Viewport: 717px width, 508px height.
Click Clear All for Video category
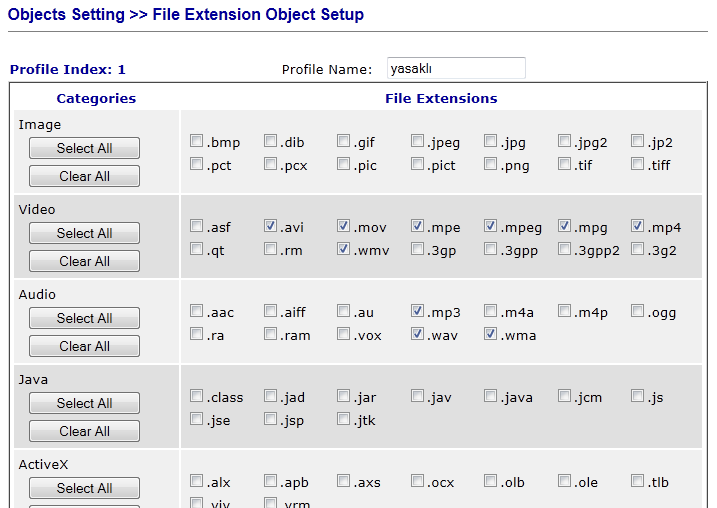[84, 261]
